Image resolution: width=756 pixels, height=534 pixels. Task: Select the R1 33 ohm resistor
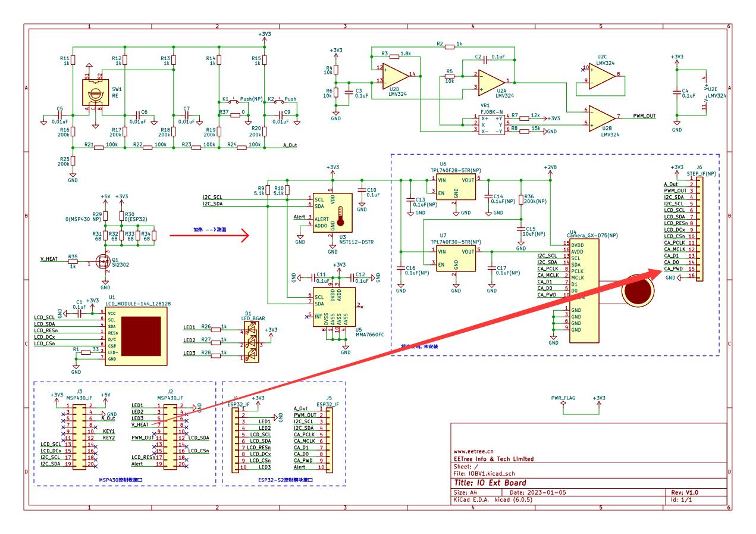[86, 352]
